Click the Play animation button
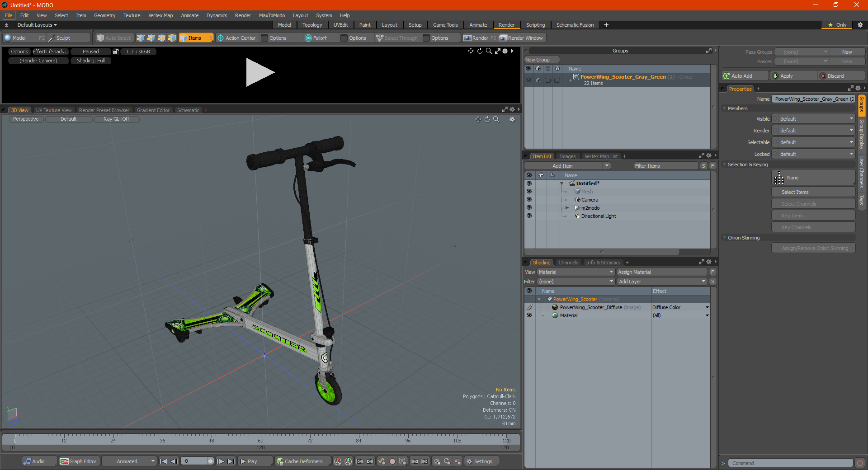This screenshot has height=470, width=868. [255, 461]
